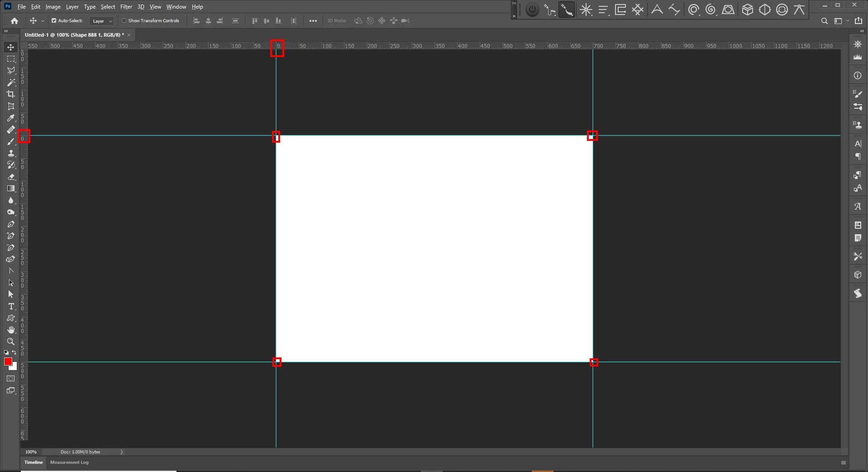The height and width of the screenshot is (472, 868).
Task: Click the 100% zoom level field
Action: (31, 452)
